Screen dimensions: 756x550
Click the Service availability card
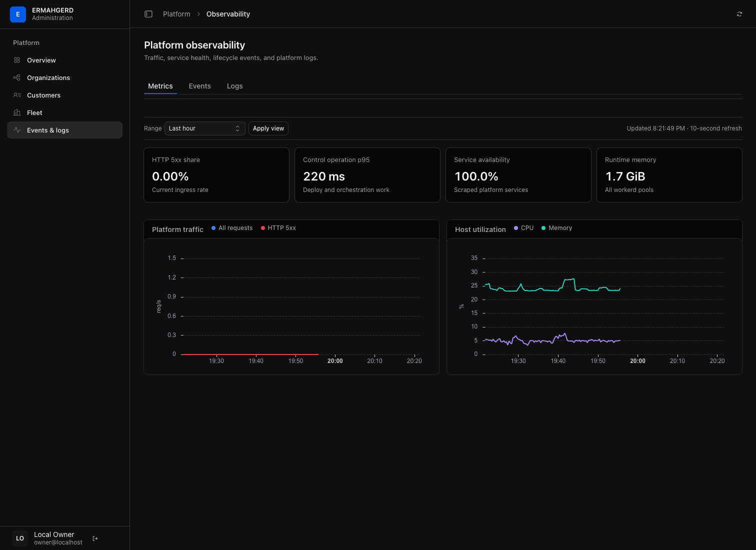(518, 175)
